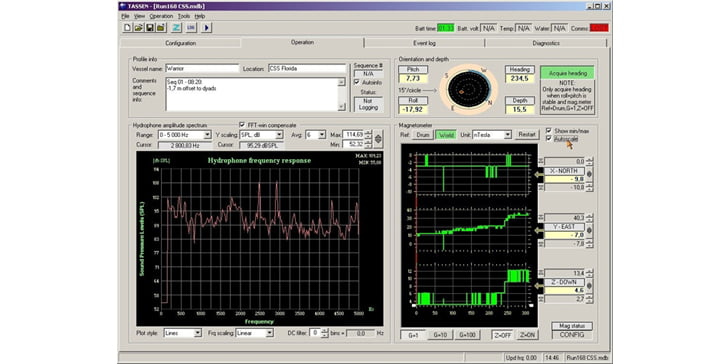Viewport: 728px width, 364px height.
Task: Open the Operation menu
Action: (161, 16)
